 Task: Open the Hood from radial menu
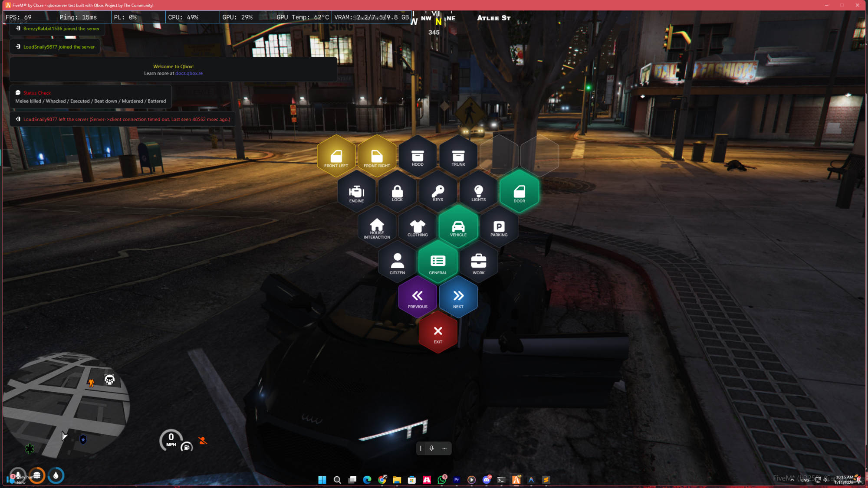(x=418, y=156)
